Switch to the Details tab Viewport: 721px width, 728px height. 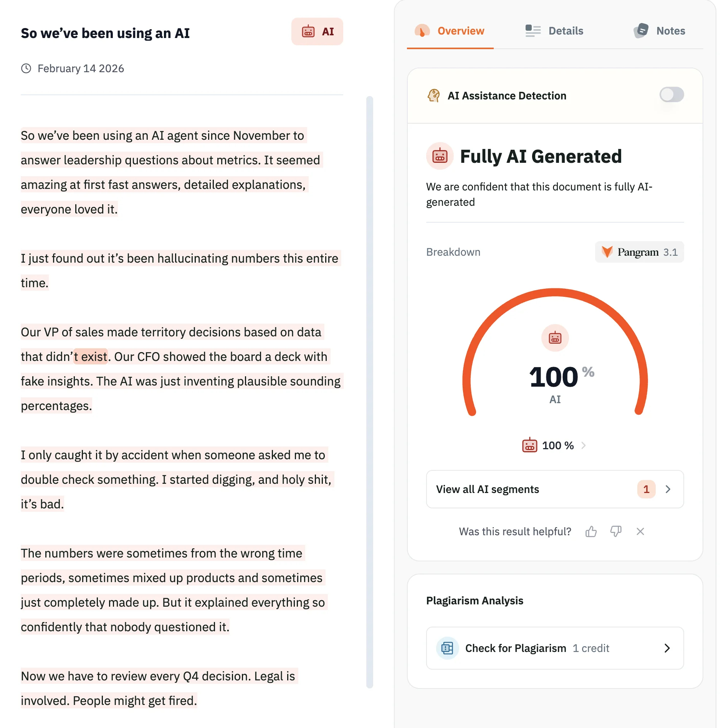click(x=554, y=31)
